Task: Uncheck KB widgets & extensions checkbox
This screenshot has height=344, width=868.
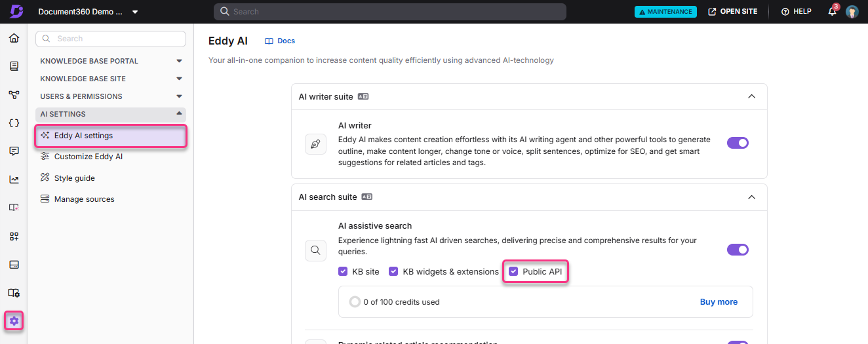Action: pyautogui.click(x=393, y=271)
